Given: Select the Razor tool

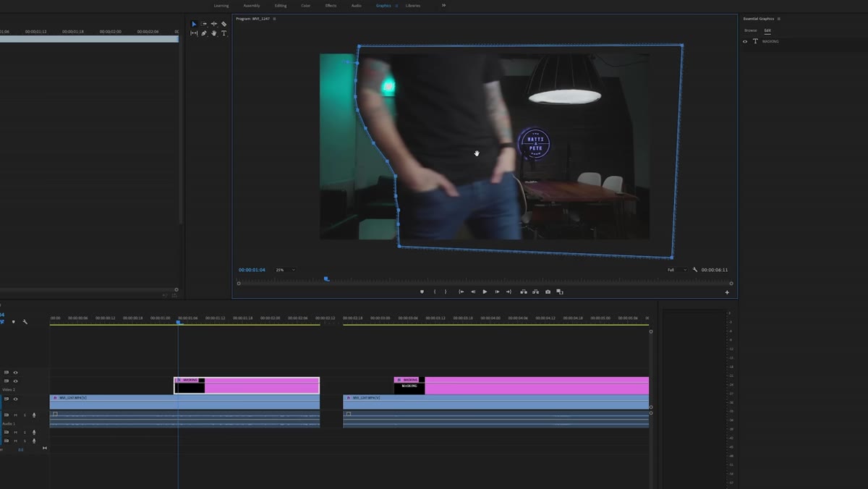Looking at the screenshot, I should click(224, 24).
